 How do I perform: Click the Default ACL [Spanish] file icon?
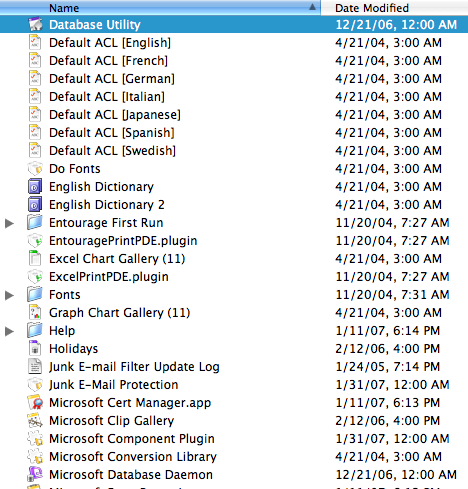[x=35, y=133]
